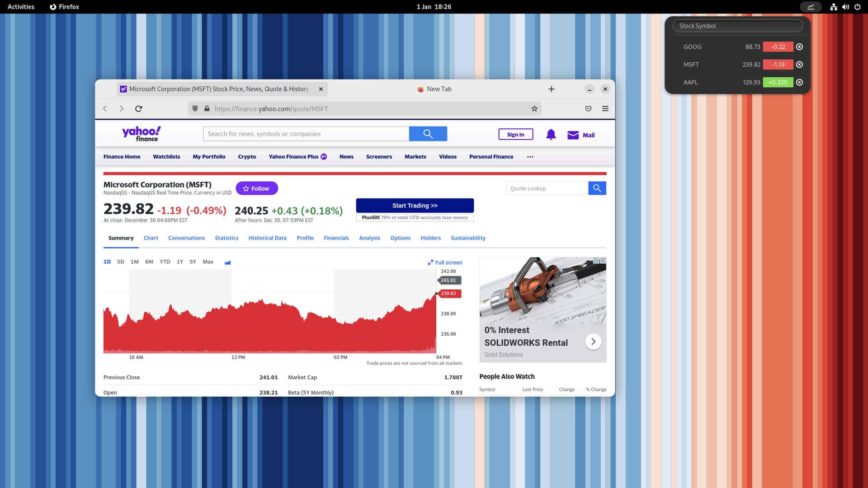Screen dimensions: 868x488
Task: Open the Financials tab
Action: (336, 238)
